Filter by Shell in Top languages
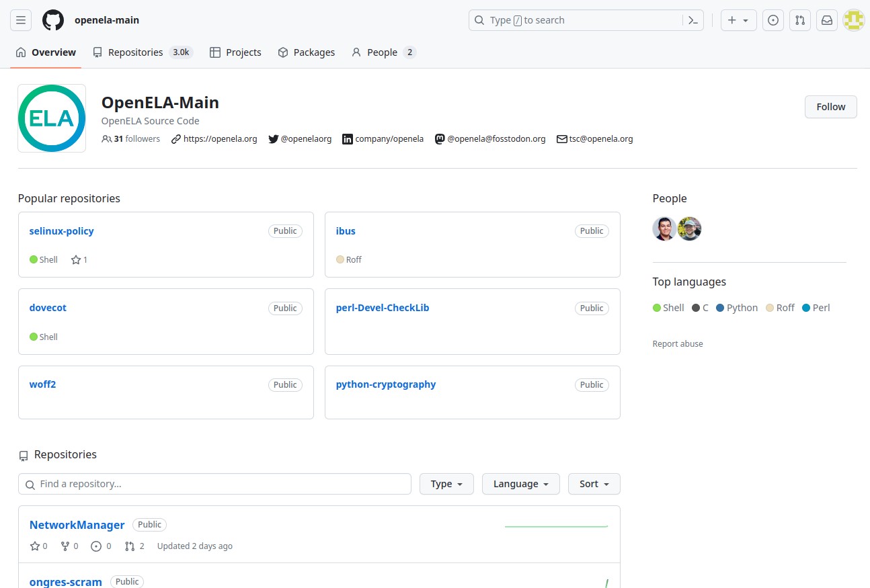This screenshot has height=588, width=870. (668, 308)
